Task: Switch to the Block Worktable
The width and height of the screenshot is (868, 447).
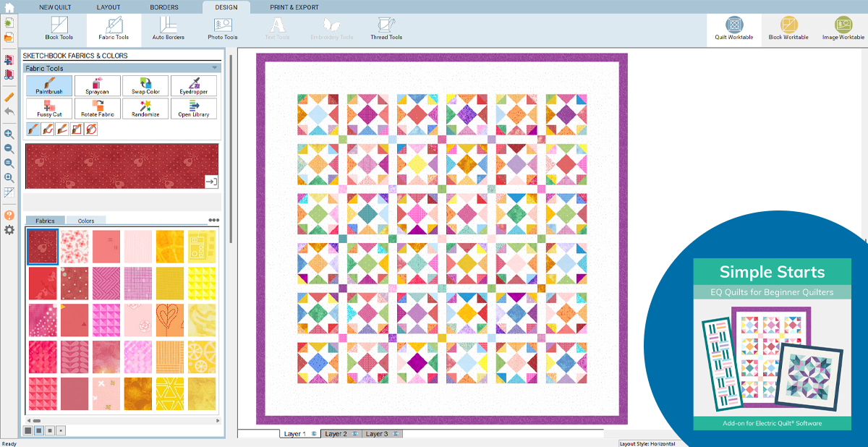Action: click(788, 29)
